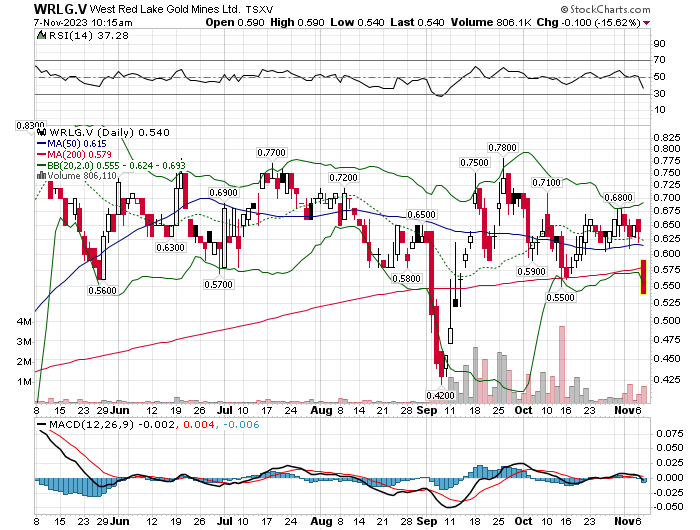700x530 pixels.
Task: Click the 0.6900 price label
Action: tap(224, 192)
